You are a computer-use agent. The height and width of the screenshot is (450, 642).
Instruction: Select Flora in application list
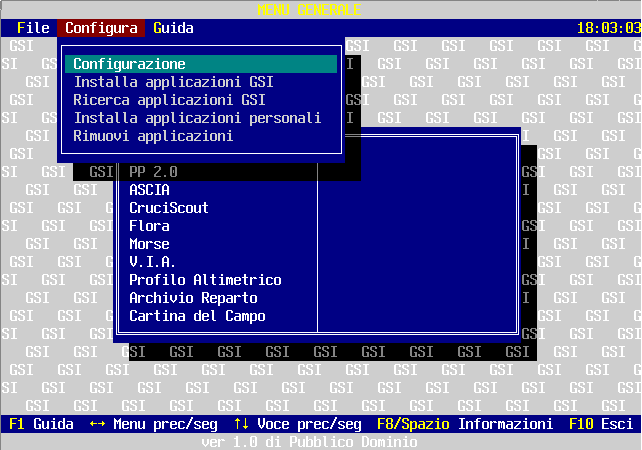149,226
